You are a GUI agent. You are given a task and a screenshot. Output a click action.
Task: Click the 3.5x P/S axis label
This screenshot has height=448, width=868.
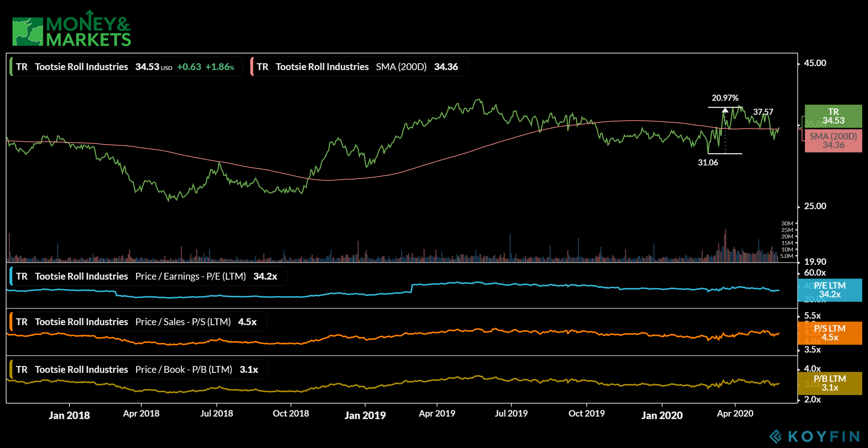[x=812, y=350]
